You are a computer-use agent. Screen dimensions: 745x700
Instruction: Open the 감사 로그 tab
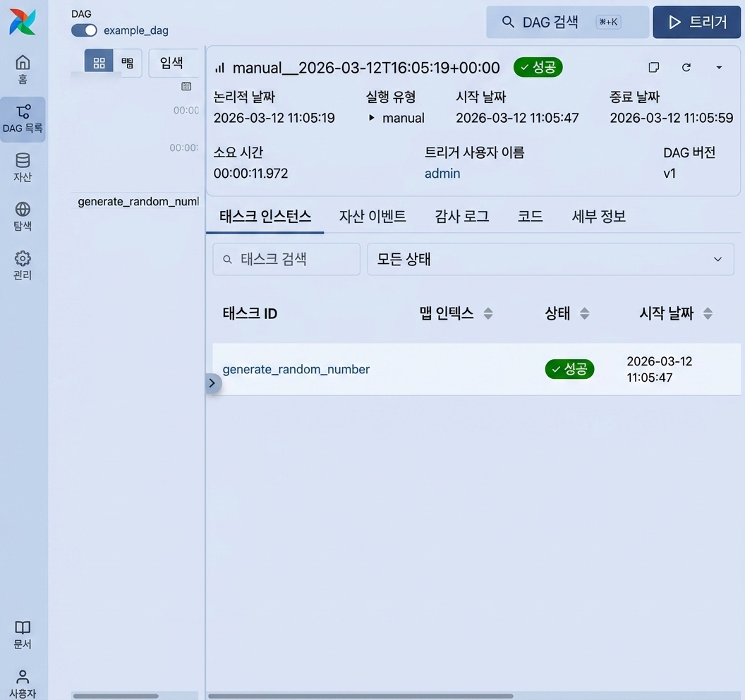[462, 217]
